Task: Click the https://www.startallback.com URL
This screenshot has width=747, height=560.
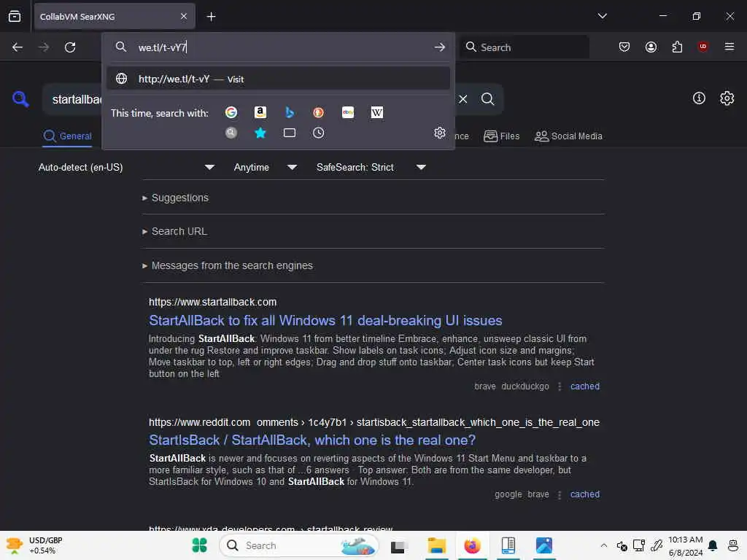Action: [x=212, y=302]
